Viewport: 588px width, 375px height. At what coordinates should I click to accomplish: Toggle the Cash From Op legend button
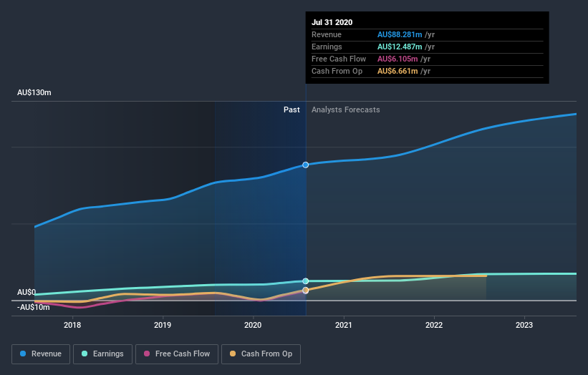pyautogui.click(x=261, y=354)
